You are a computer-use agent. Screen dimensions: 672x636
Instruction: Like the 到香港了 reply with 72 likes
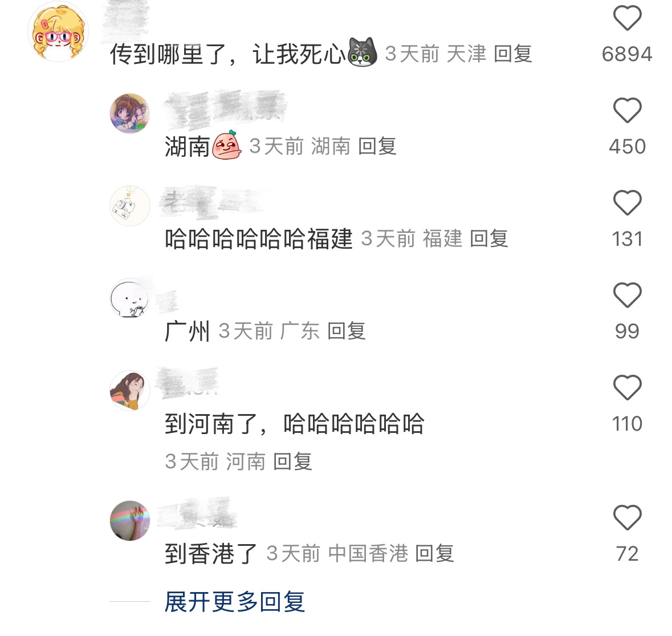pyautogui.click(x=627, y=517)
